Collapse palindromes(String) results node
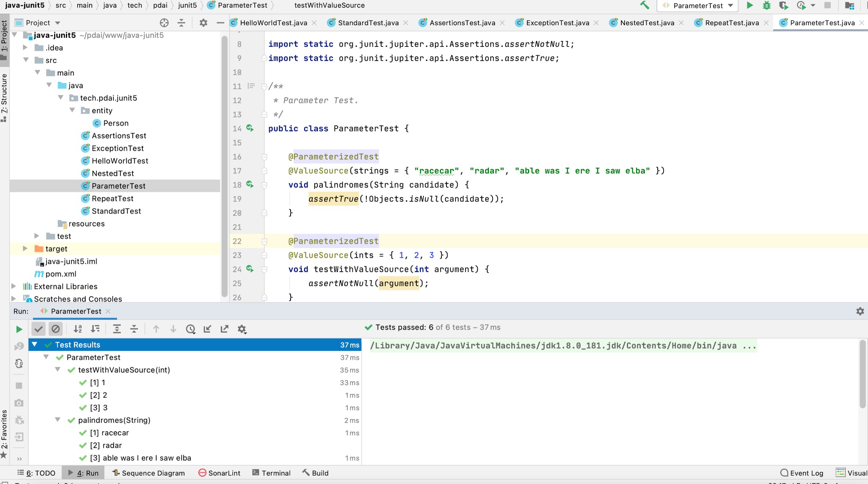This screenshot has width=868, height=484. pos(57,420)
